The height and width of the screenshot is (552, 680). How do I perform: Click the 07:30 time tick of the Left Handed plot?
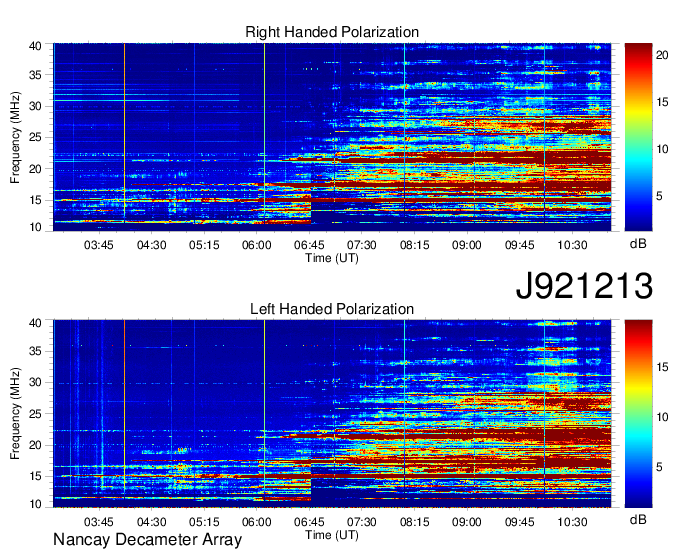pos(362,522)
